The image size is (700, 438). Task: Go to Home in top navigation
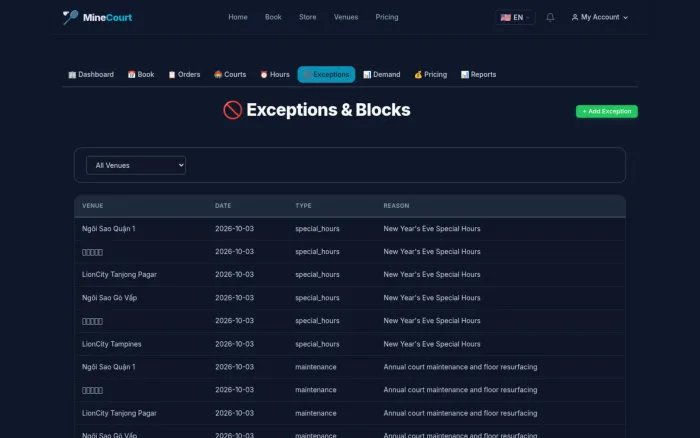click(238, 17)
